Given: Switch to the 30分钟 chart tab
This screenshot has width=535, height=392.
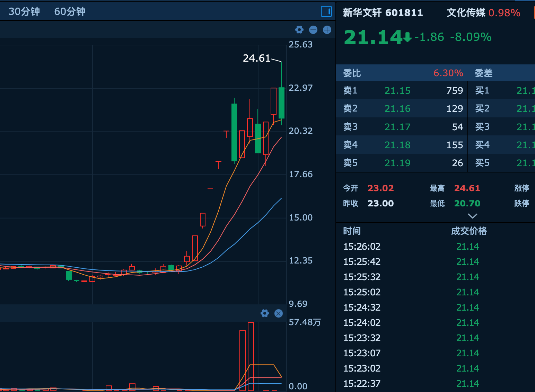Looking at the screenshot, I should [x=24, y=11].
